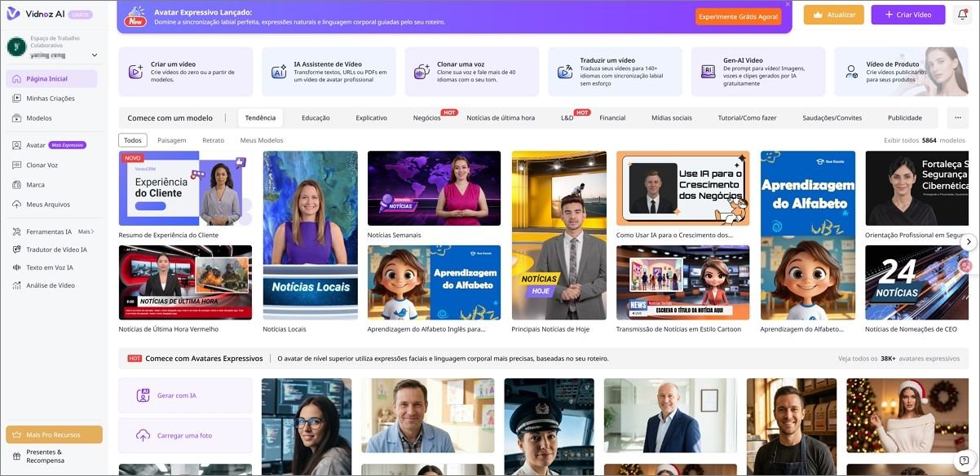980x476 pixels.
Task: Open Página Inicial in sidebar
Action: pos(51,79)
